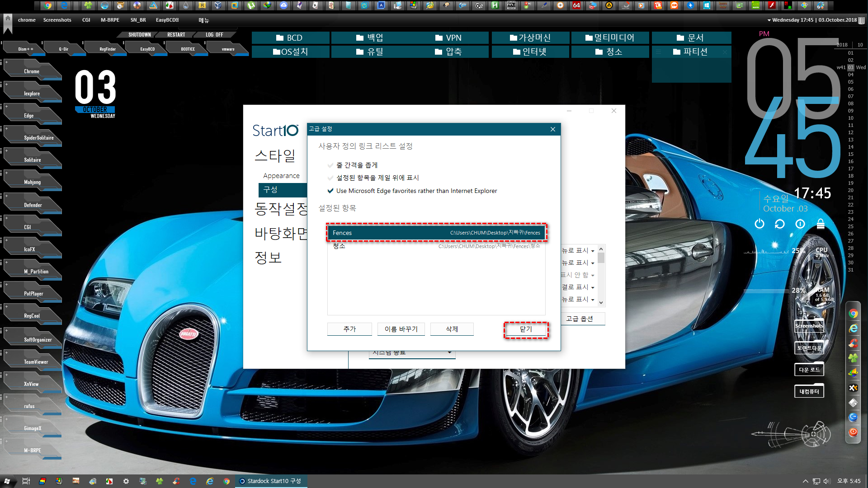Viewport: 868px width, 488px height.
Task: Click the LOG OFF tab on desktop
Action: click(x=214, y=35)
